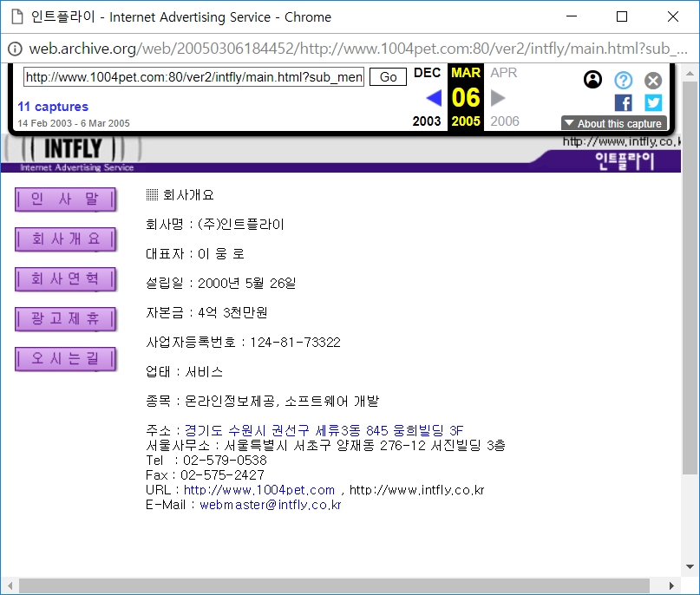
Task: Click the INTFLY logo banner
Action: tap(73, 149)
